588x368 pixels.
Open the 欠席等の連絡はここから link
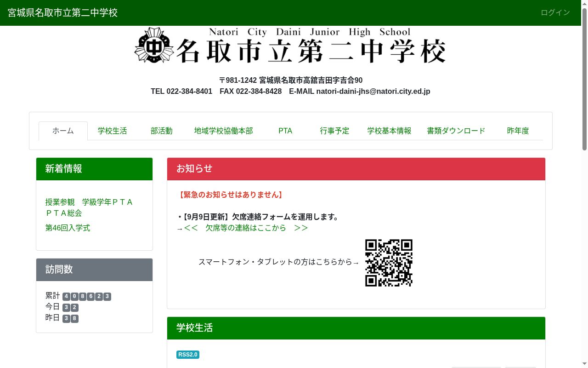(246, 228)
